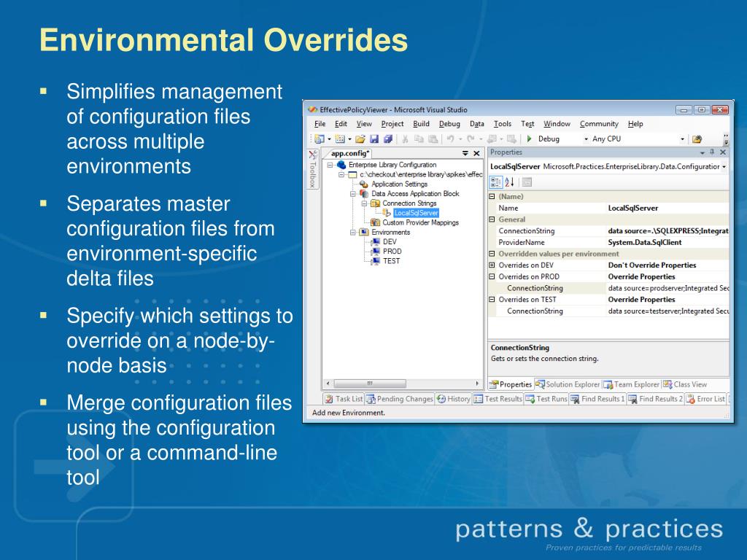The width and height of the screenshot is (747, 560).
Task: Click the Property Pages icon in Properties
Action: coord(527,182)
